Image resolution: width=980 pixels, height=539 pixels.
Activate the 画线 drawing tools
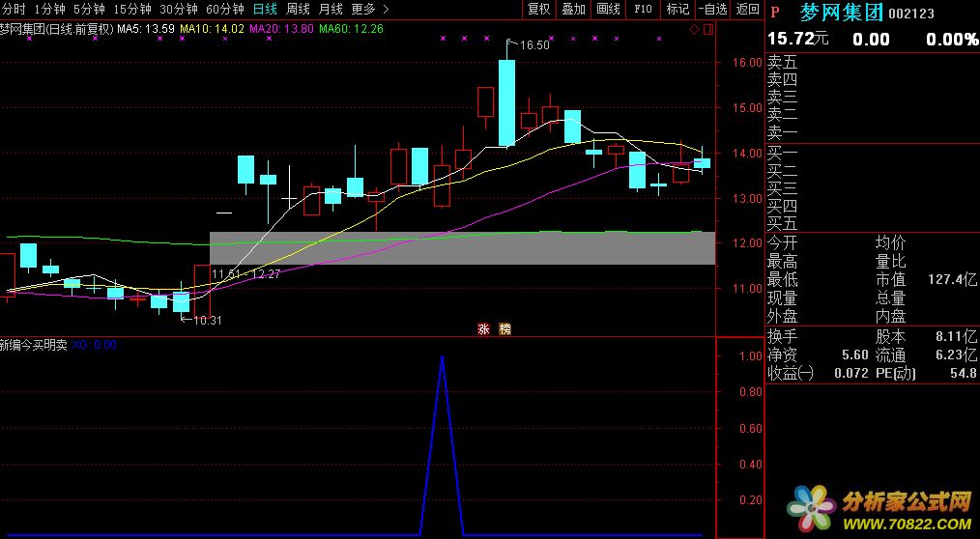point(608,9)
